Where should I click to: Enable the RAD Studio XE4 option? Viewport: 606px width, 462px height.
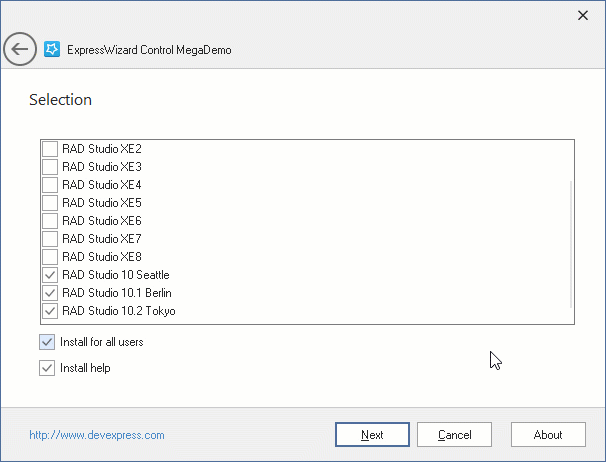point(50,185)
